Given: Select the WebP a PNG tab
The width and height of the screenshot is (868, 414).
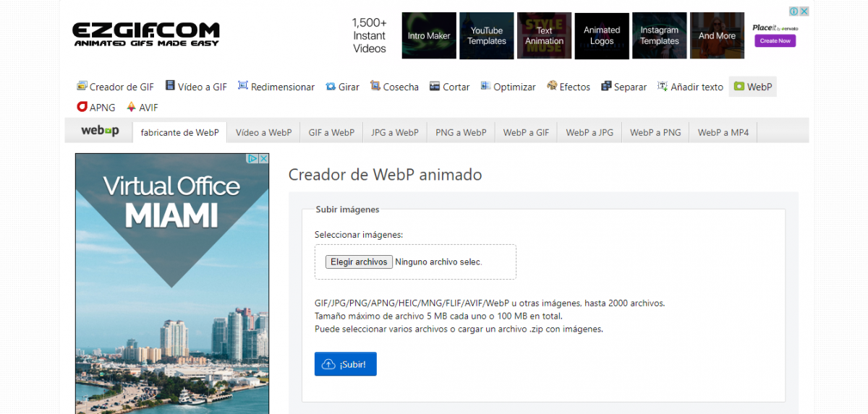Looking at the screenshot, I should click(x=655, y=132).
